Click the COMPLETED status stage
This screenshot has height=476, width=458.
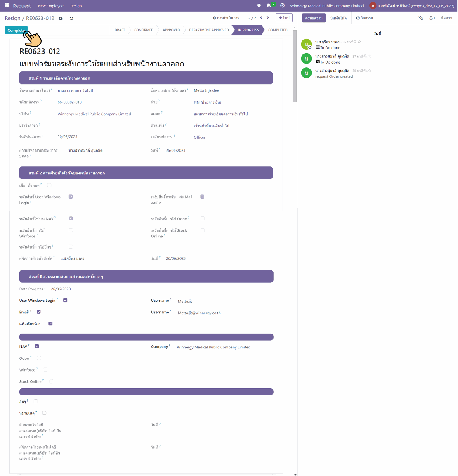click(x=278, y=30)
